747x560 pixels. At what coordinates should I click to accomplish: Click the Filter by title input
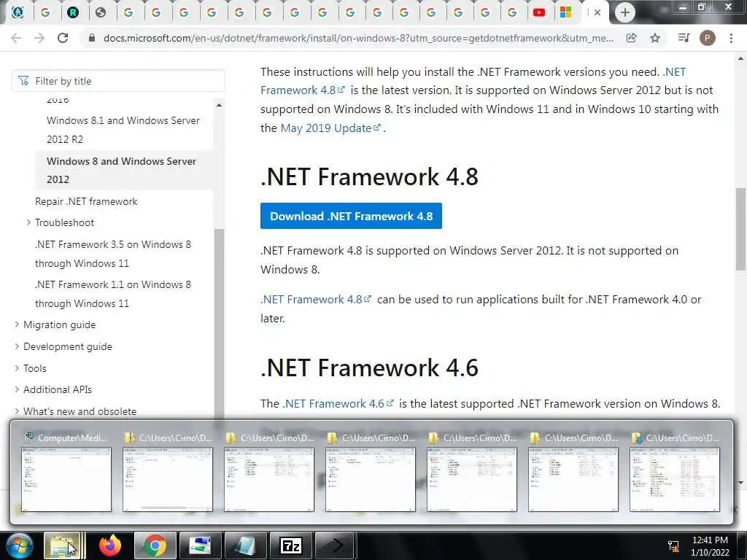coord(118,81)
